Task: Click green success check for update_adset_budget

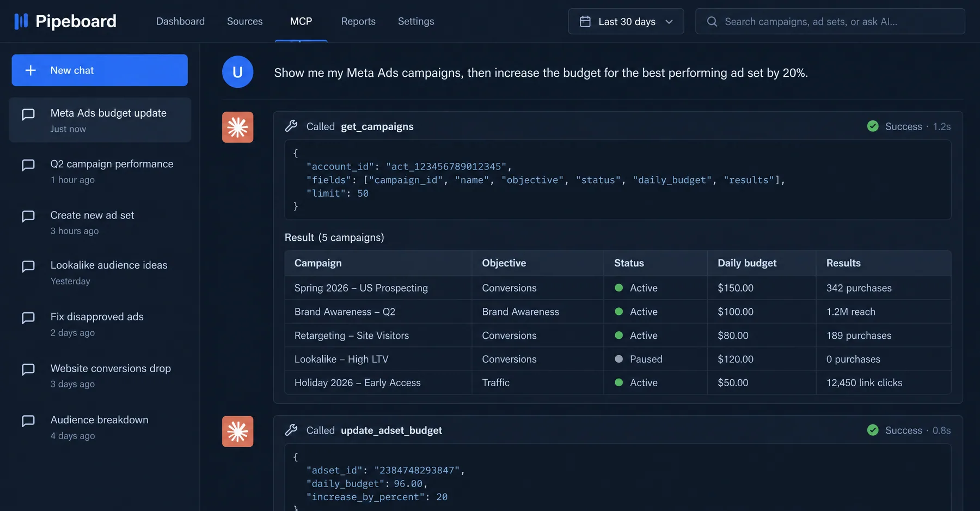Action: click(x=873, y=430)
